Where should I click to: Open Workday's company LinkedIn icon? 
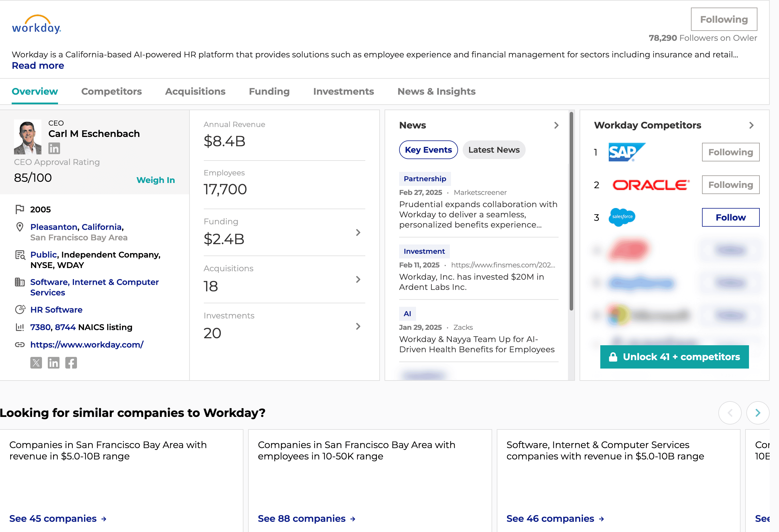tap(54, 363)
